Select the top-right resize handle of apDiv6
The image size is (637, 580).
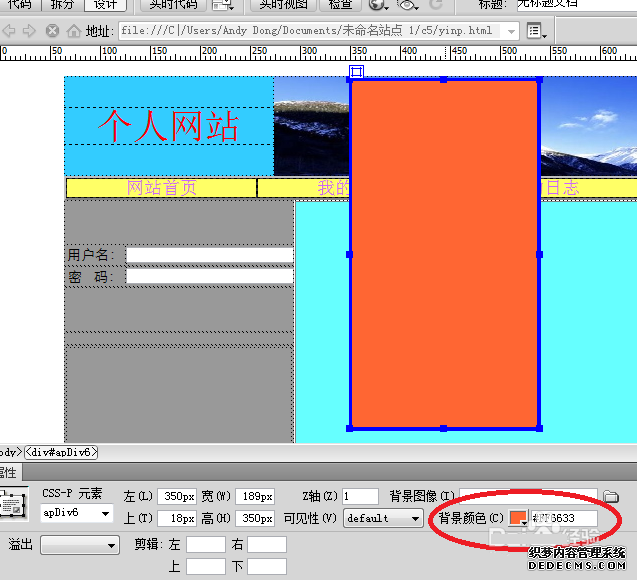(x=539, y=80)
